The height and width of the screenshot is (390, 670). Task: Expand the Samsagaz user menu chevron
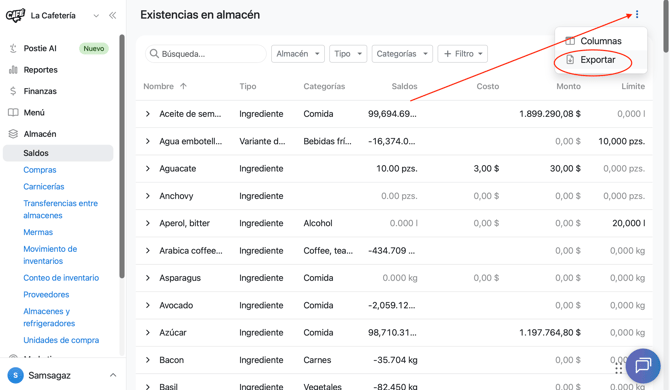click(113, 375)
